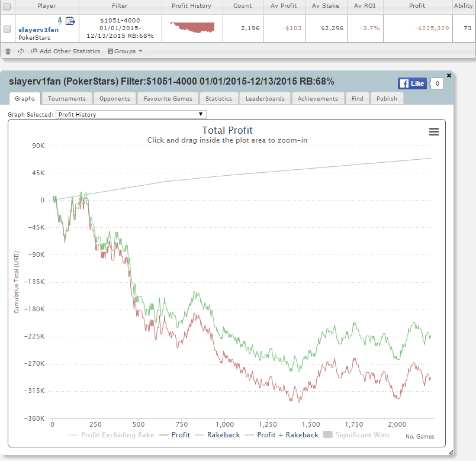
Task: Open the Statistics tab
Action: pos(218,99)
